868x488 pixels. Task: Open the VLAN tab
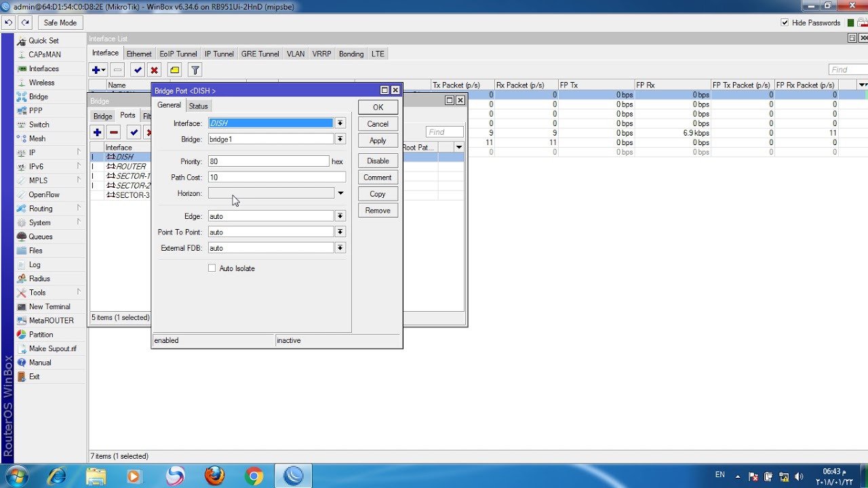(x=296, y=54)
